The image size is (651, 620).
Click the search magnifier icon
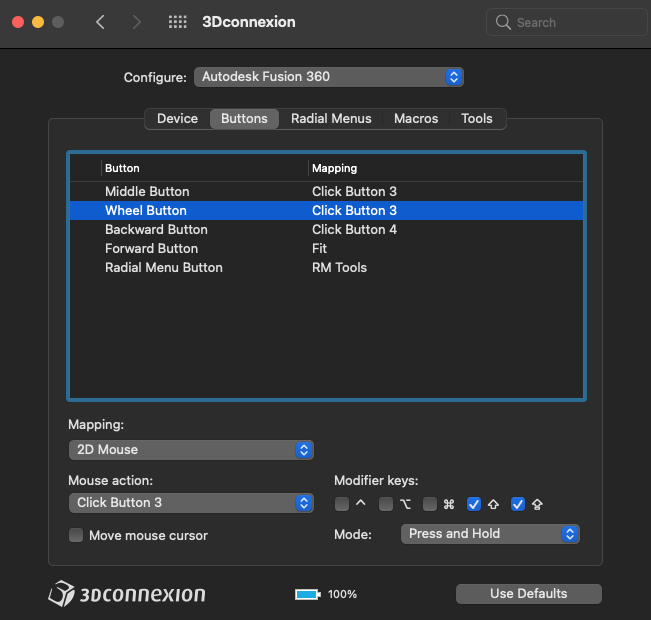[x=503, y=22]
